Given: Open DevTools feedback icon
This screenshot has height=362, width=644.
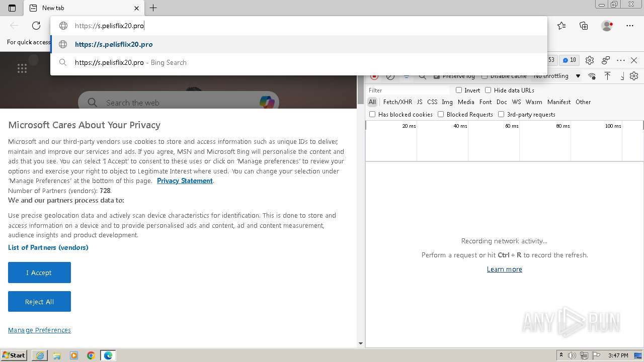Looking at the screenshot, I should pos(606,60).
